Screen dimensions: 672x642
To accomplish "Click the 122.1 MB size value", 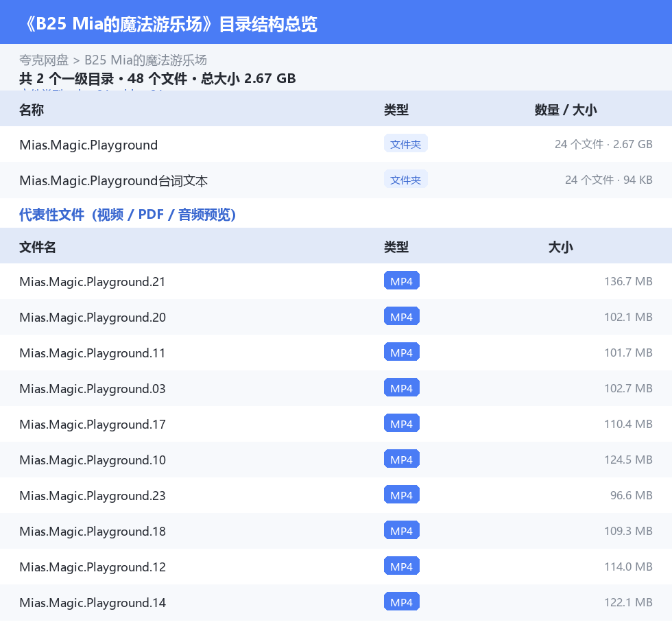I will (x=628, y=602).
